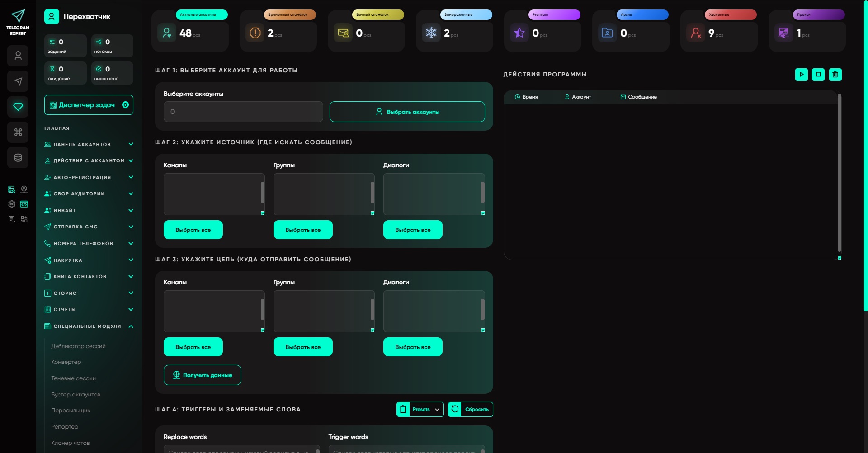Open the Дубликатор сессий module

pos(78,346)
